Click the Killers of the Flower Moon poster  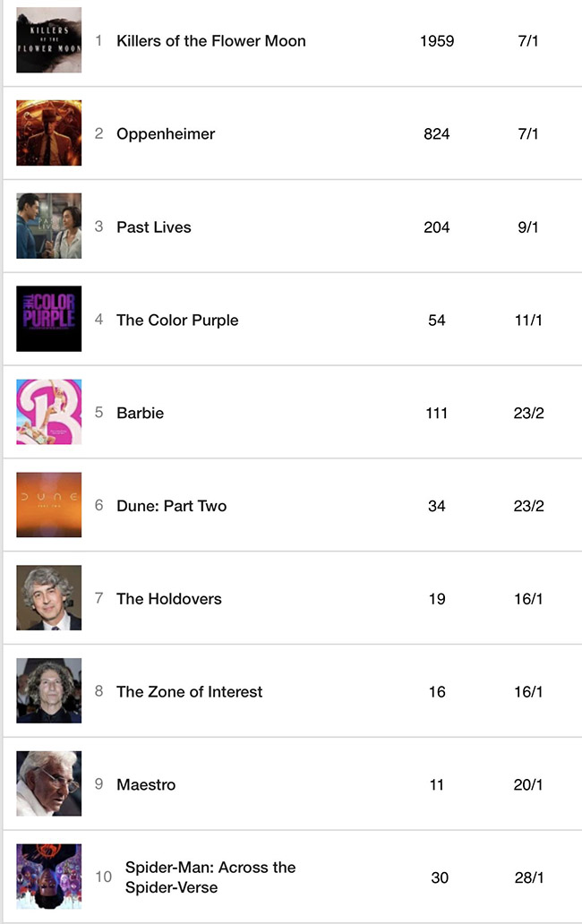coord(48,40)
